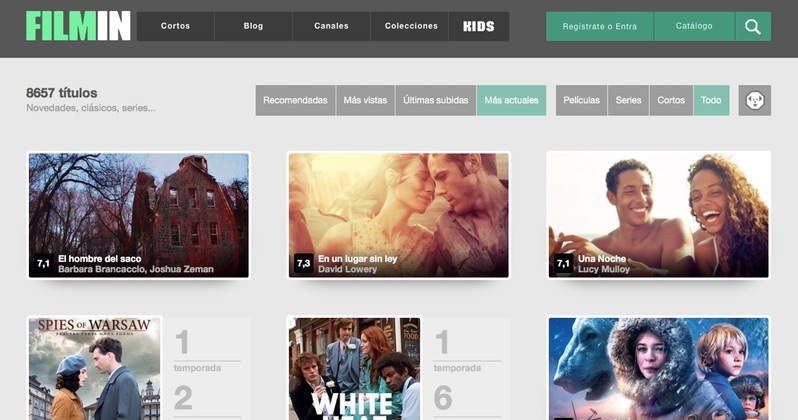Sort by Más actuales

tap(511, 100)
